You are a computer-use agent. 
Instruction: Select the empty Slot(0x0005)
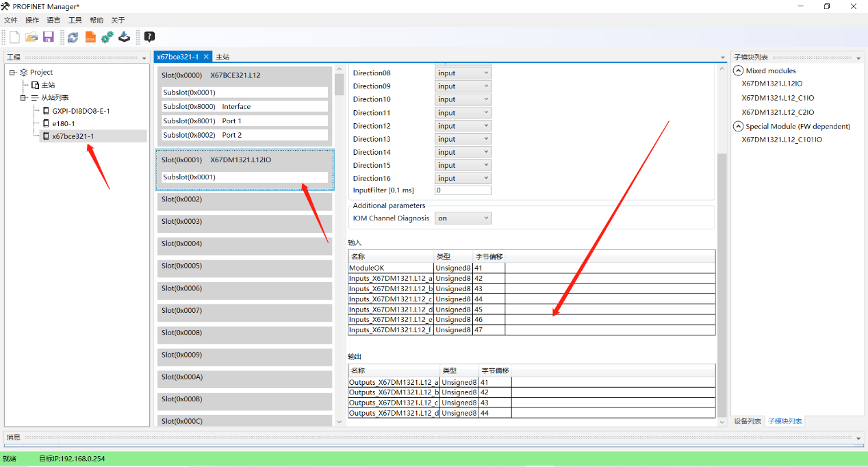click(244, 268)
